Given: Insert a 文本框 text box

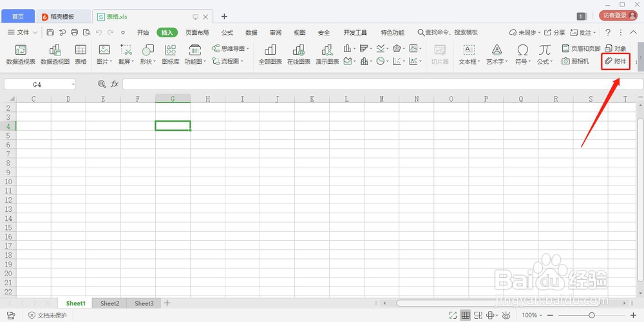Looking at the screenshot, I should 469,55.
